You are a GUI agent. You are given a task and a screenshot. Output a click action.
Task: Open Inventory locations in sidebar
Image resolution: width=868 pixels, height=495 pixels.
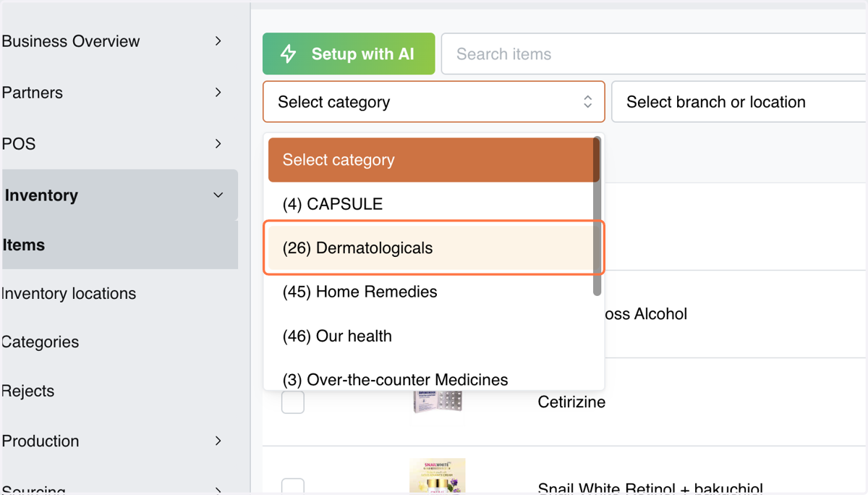[x=69, y=294]
